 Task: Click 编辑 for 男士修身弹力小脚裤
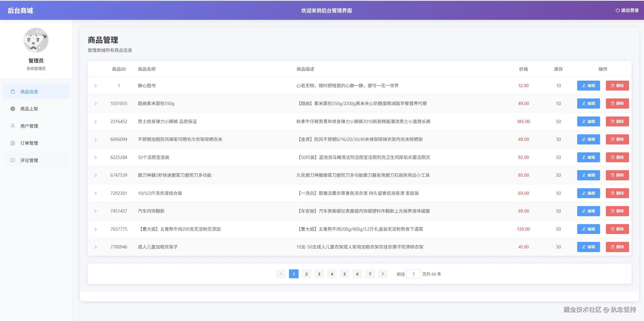588,122
